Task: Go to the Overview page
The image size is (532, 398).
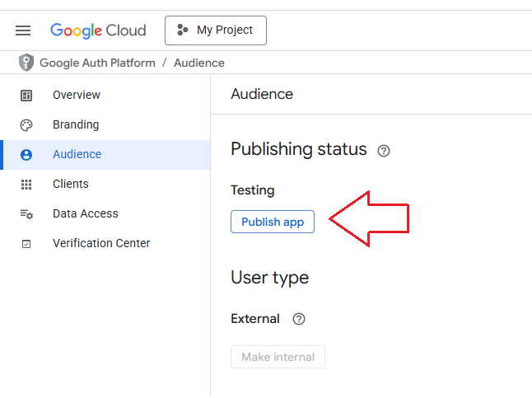Action: point(77,95)
